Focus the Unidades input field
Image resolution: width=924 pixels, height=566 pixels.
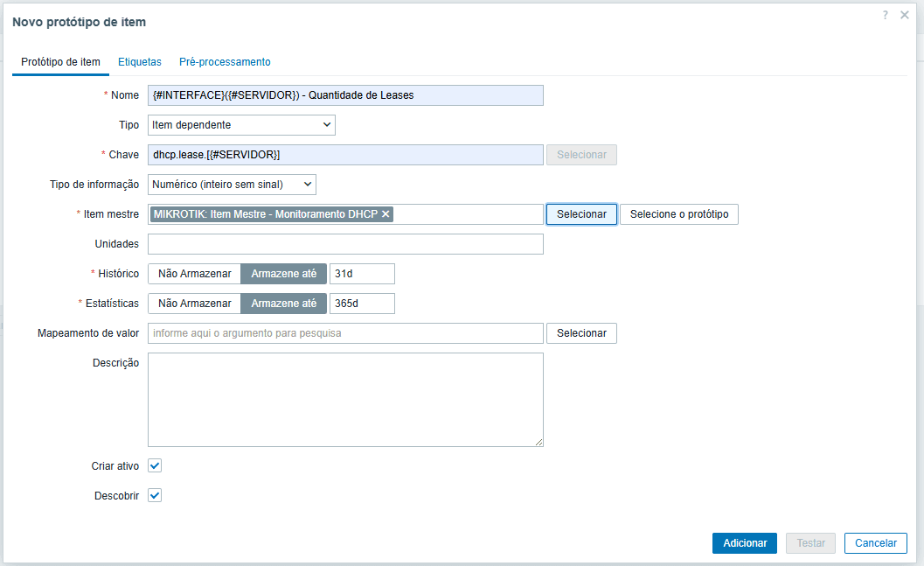click(345, 244)
